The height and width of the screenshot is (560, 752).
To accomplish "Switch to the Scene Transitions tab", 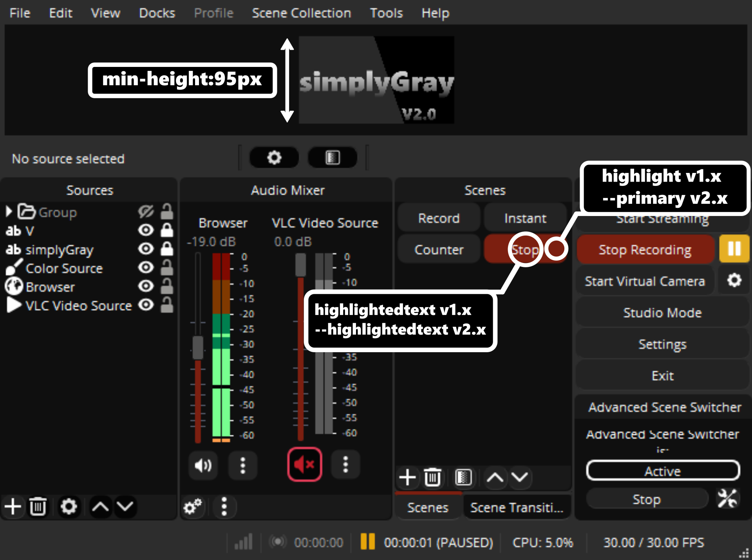I will tap(516, 508).
